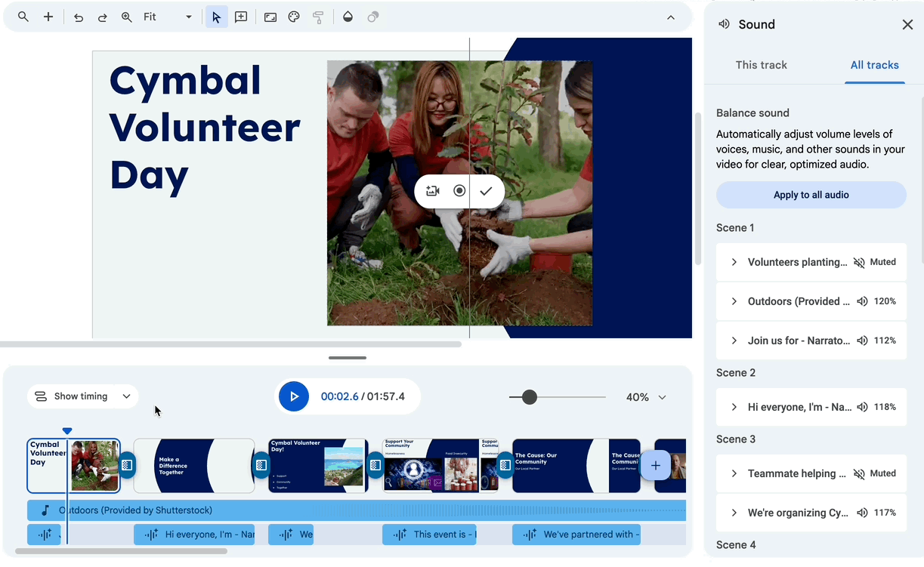This screenshot has width=924, height=567.
Task: Select the Cymbal Volunteer Day scene thumbnail
Action: click(x=73, y=466)
